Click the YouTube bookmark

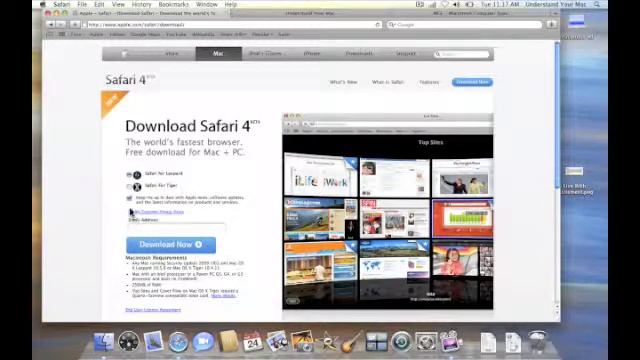coord(176,35)
